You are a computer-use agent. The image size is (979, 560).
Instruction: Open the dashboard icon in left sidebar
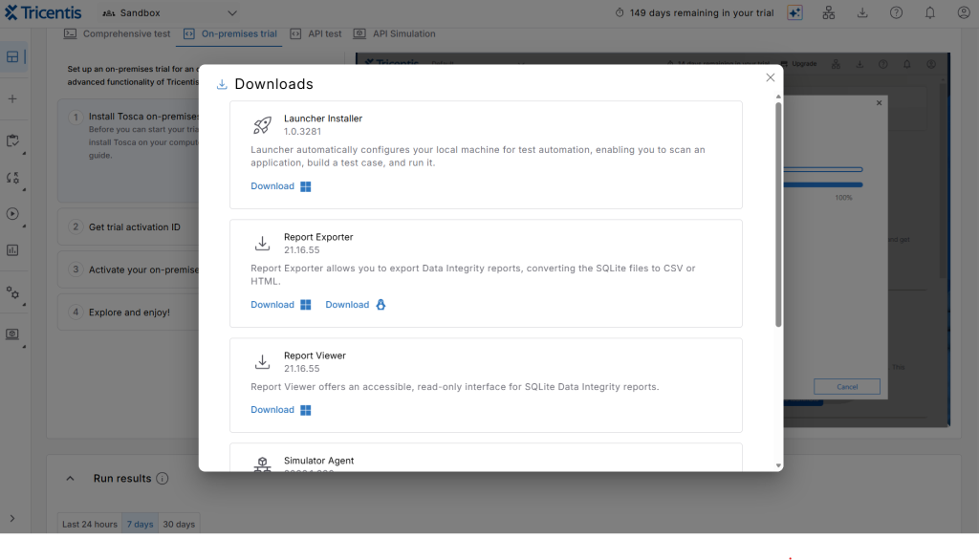pos(12,56)
